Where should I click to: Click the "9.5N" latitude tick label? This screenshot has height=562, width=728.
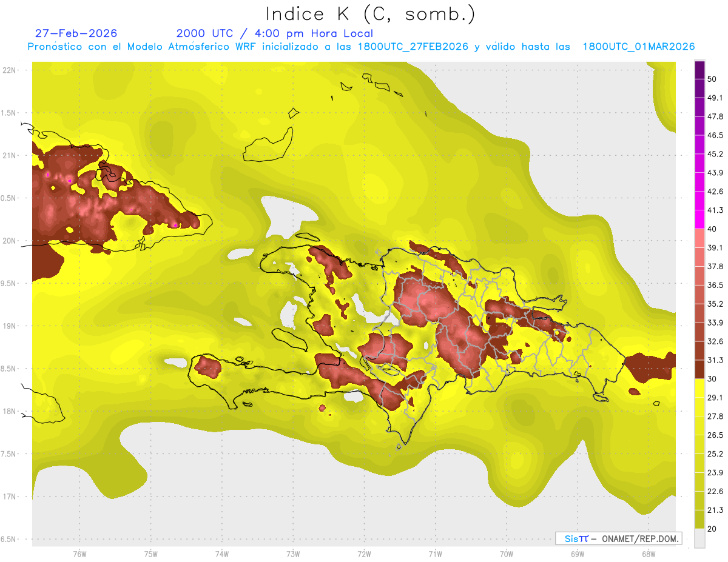click(9, 283)
